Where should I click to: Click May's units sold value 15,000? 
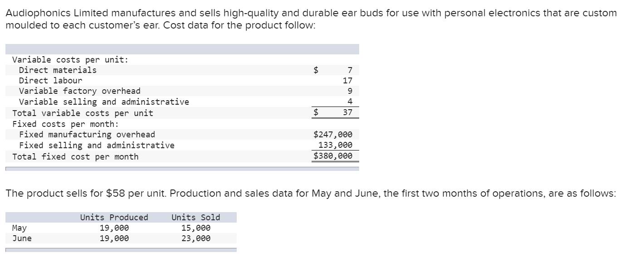195,228
